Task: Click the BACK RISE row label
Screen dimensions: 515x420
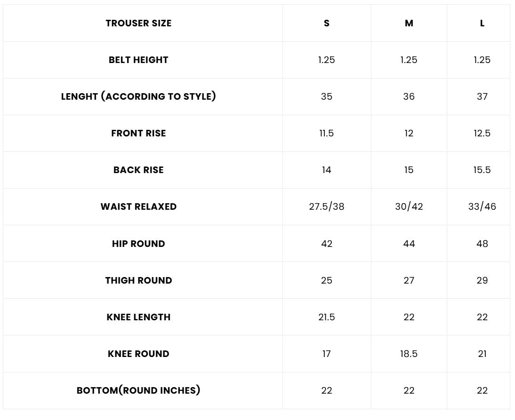Action: [x=138, y=170]
